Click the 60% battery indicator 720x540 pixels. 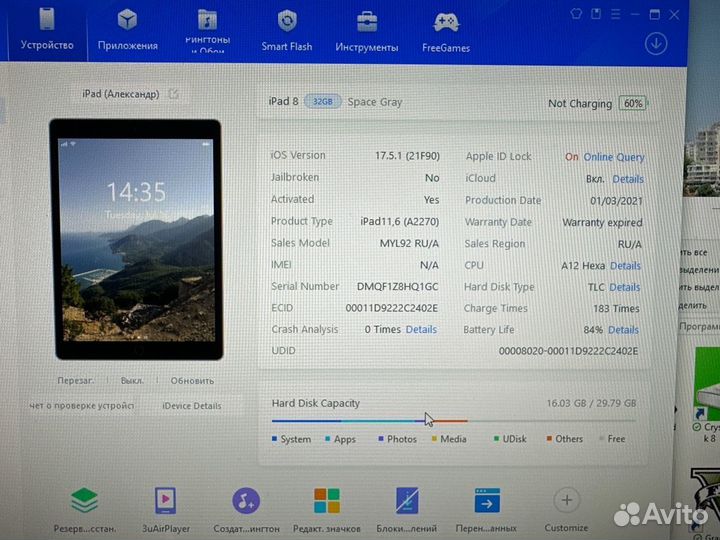[633, 104]
